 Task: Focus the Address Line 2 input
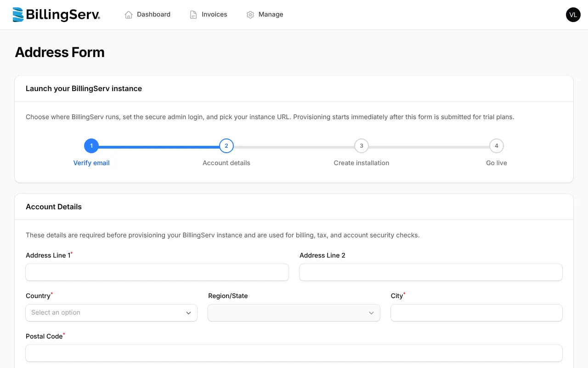click(x=431, y=272)
